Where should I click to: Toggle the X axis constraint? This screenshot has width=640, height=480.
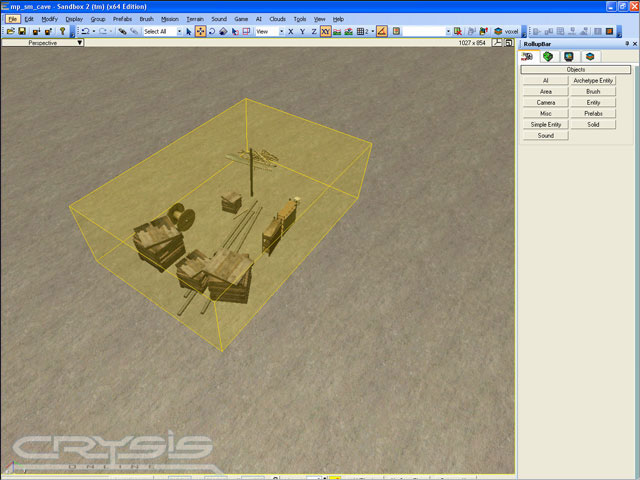291,31
